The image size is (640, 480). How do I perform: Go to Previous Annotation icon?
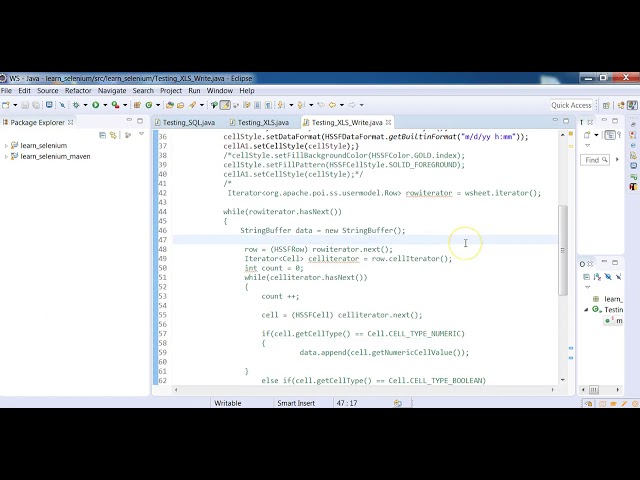[x=301, y=105]
